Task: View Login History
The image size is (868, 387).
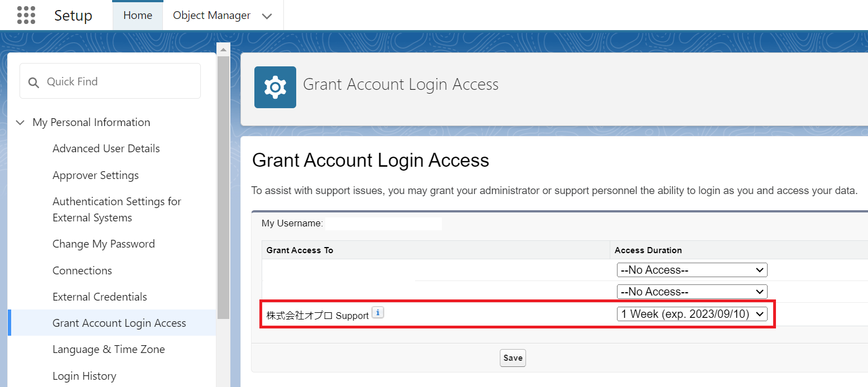Action: coord(84,376)
